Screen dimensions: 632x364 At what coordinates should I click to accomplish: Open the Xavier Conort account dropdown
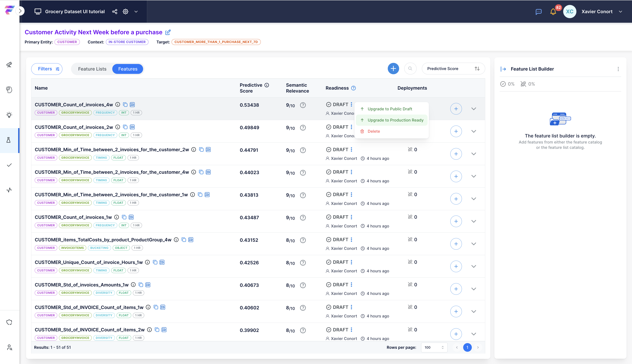pos(620,12)
